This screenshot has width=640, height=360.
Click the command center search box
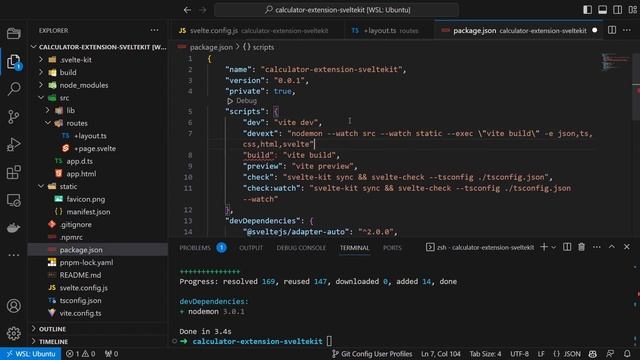pos(337,10)
